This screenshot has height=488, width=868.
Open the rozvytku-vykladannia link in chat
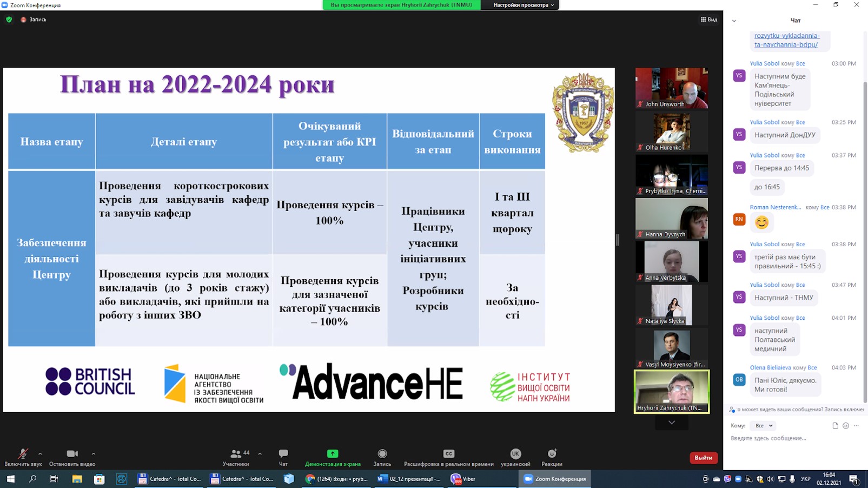pos(787,40)
